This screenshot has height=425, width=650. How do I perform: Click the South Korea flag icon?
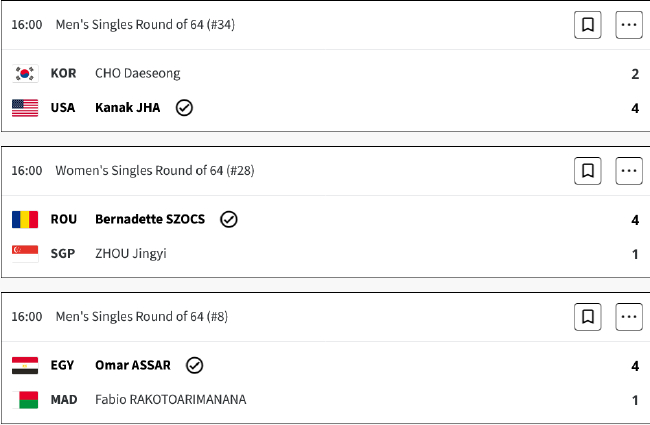click(25, 73)
